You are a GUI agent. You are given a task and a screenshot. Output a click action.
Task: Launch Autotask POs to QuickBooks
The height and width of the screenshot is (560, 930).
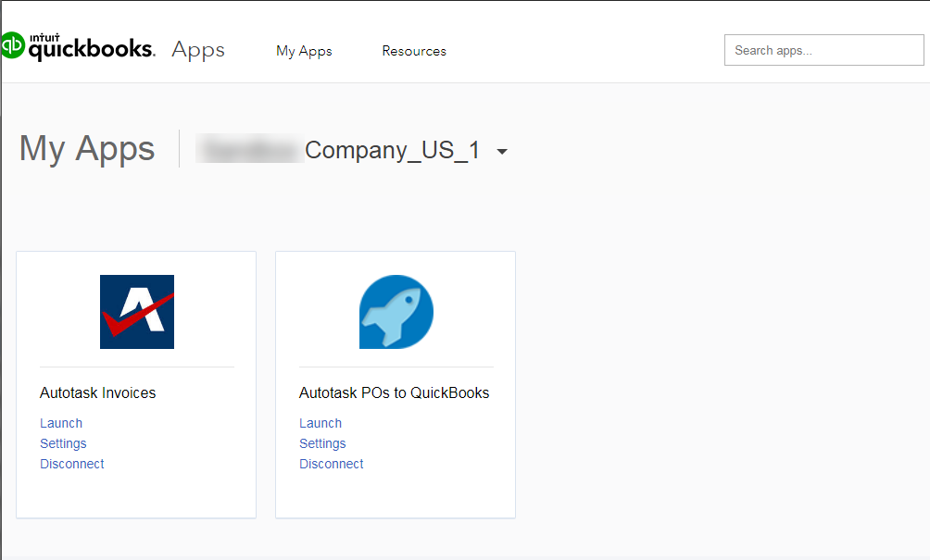(320, 423)
